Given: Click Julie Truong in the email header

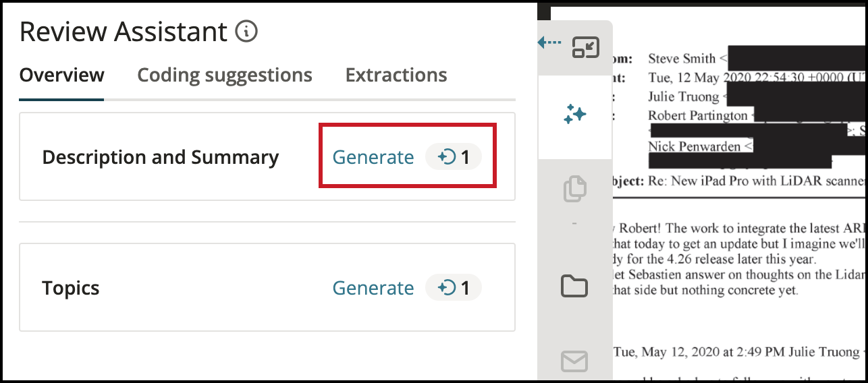Looking at the screenshot, I should pyautogui.click(x=684, y=96).
